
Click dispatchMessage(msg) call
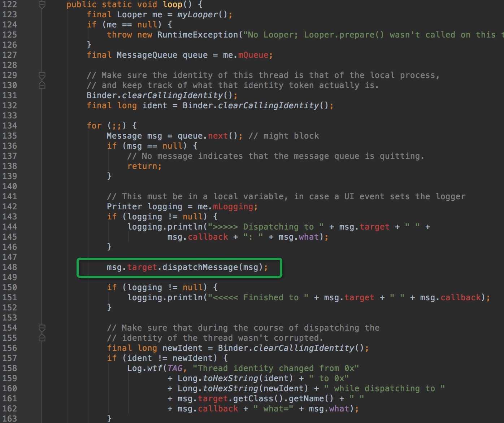pyautogui.click(x=212, y=267)
